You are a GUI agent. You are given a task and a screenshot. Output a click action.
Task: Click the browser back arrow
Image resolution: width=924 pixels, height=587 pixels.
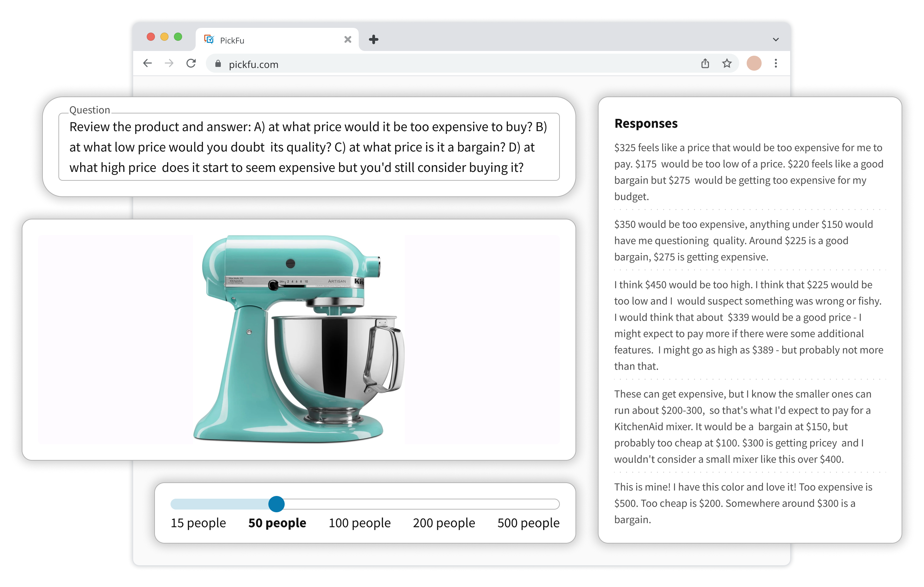point(147,63)
